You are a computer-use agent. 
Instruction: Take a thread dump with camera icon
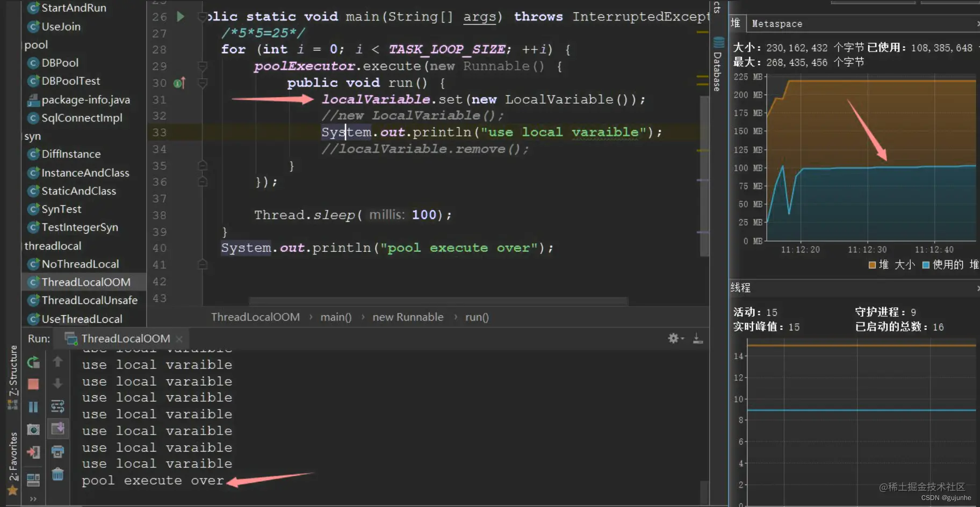33,430
